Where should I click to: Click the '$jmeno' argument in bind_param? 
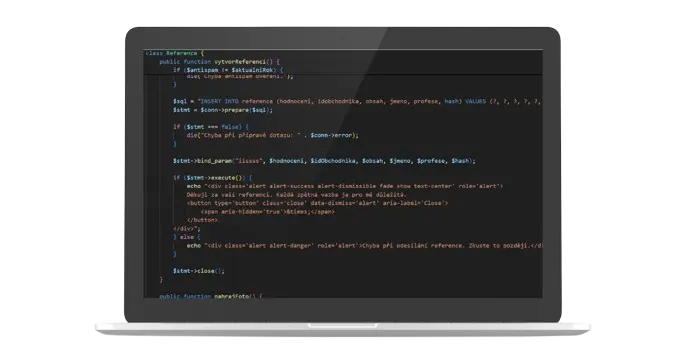(x=400, y=161)
